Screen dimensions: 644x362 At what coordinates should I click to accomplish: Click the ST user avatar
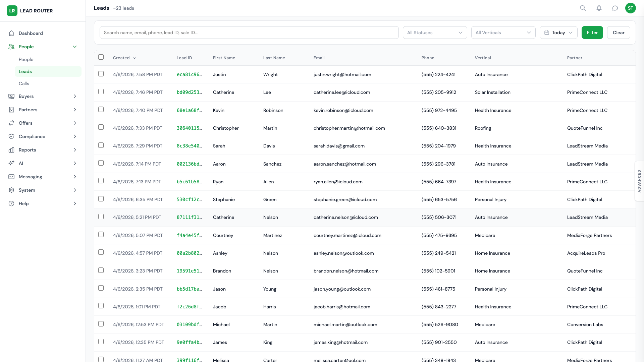click(x=631, y=8)
